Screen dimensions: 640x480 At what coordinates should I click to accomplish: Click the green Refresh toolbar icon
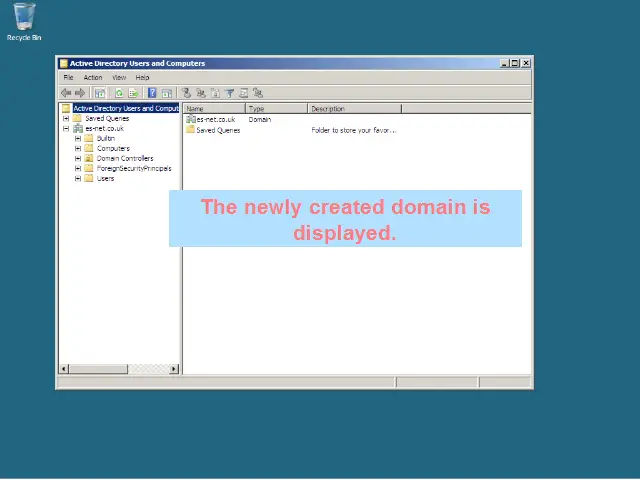click(x=119, y=93)
